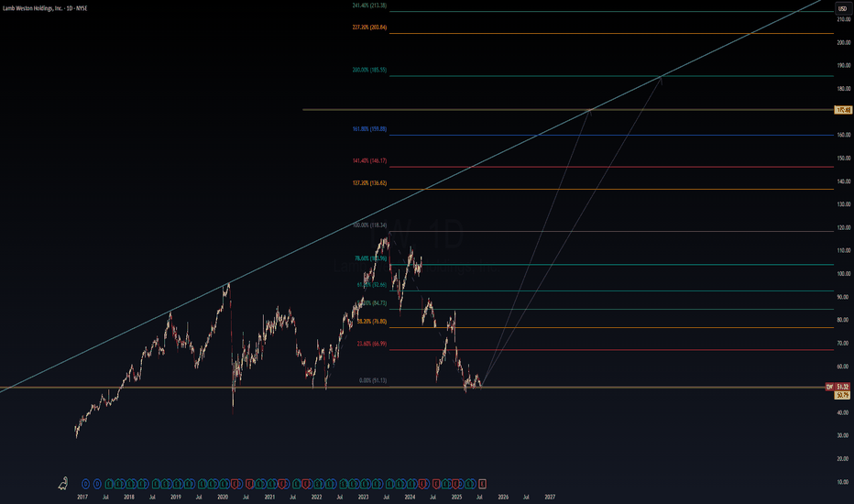854x504 pixels.
Task: Click the 190.00 price scale label
Action: (x=844, y=65)
